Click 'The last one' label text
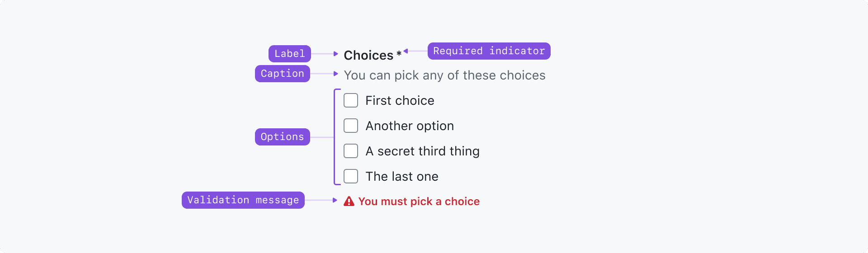This screenshot has height=253, width=868. coord(402,176)
